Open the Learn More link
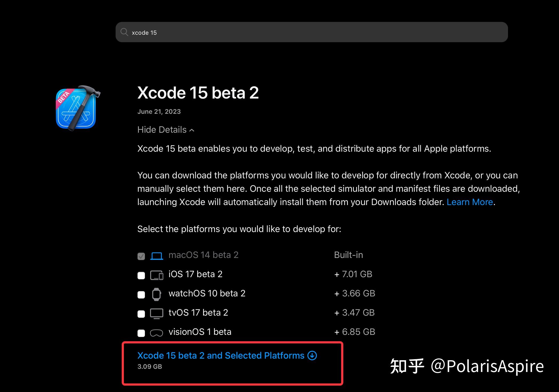The image size is (559, 392). point(470,202)
